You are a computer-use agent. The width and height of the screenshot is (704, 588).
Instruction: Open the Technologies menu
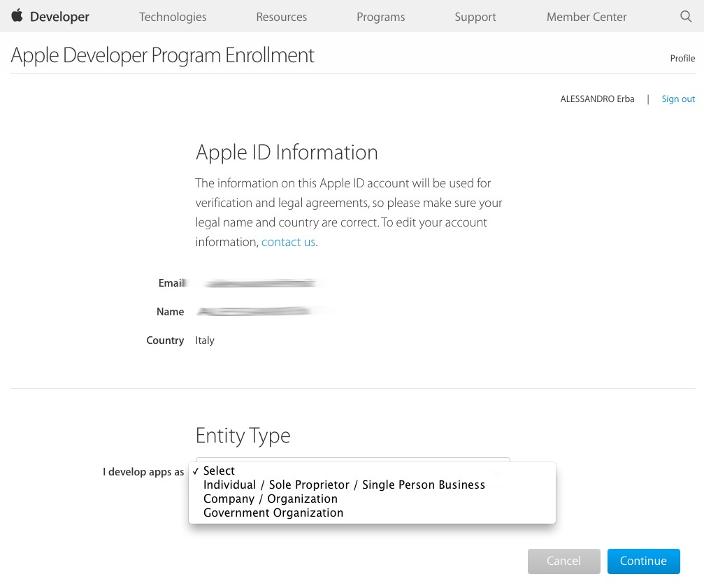click(x=173, y=17)
